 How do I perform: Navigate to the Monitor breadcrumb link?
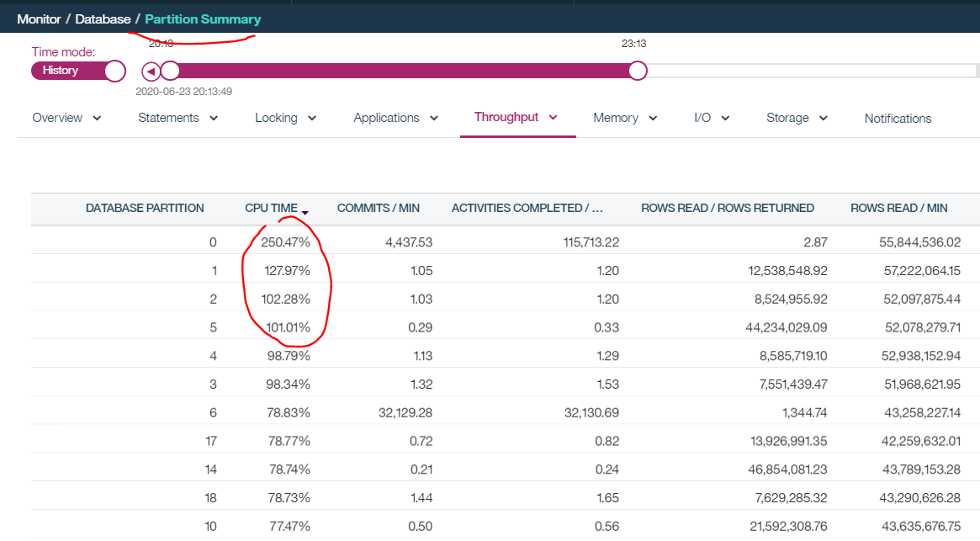39,19
